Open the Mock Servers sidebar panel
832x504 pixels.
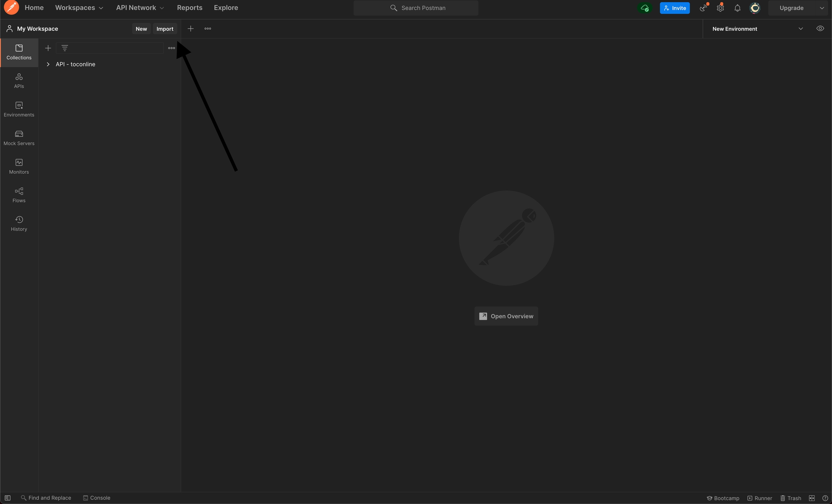(19, 138)
